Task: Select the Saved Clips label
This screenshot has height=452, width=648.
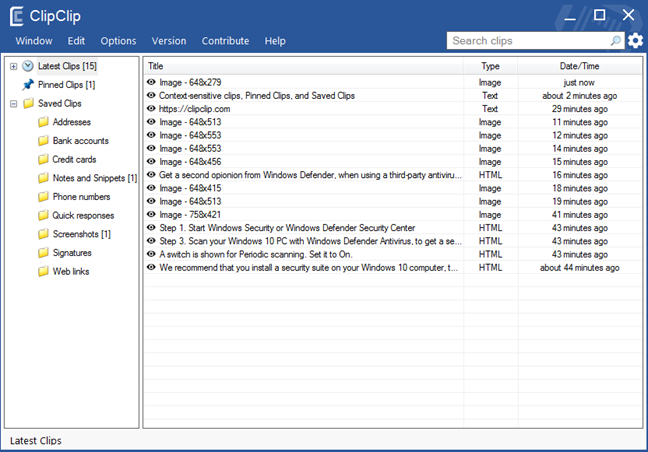Action: [x=60, y=103]
